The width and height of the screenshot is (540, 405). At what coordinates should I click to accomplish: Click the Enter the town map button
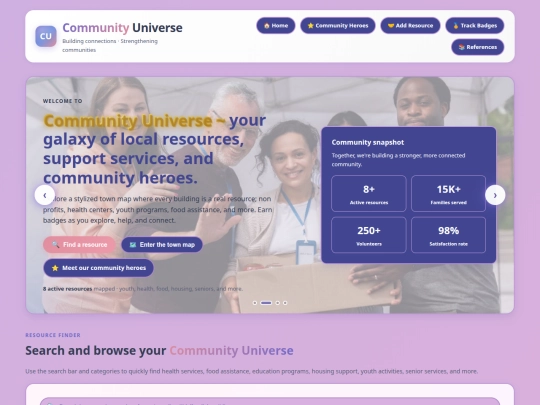tap(162, 245)
